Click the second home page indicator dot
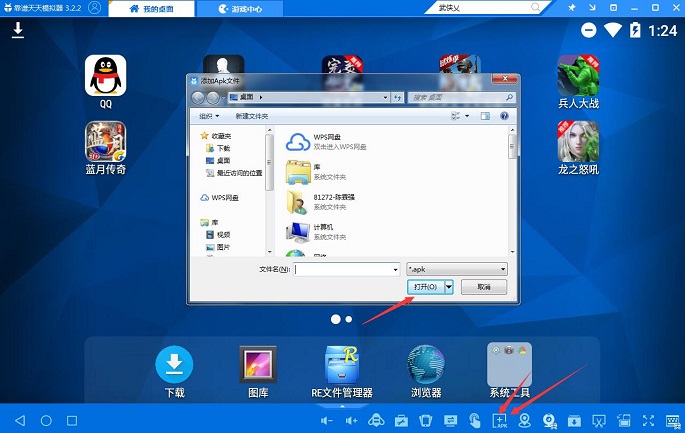The image size is (685, 433). pyautogui.click(x=349, y=319)
